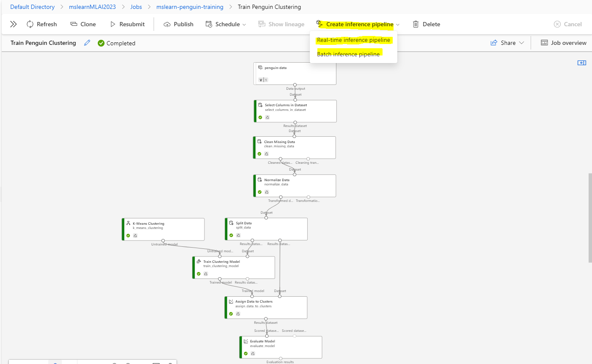Click Cleaning transformation output port
592x364 pixels.
click(308, 159)
